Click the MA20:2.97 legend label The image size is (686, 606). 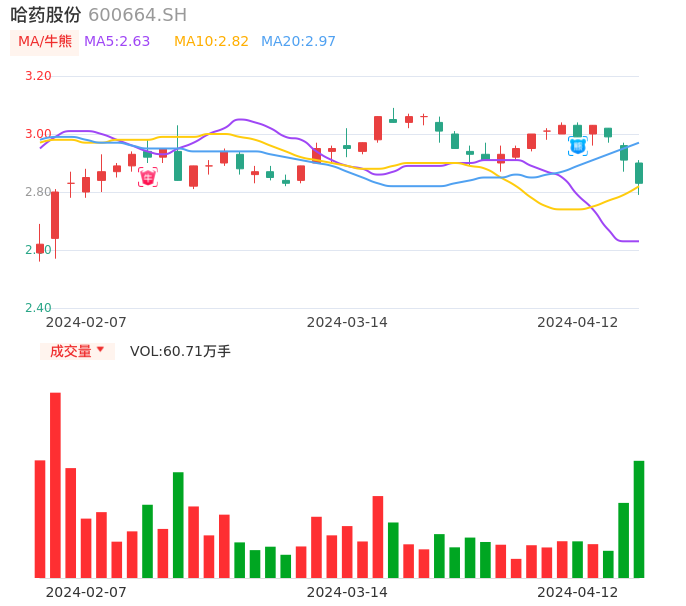[298, 42]
